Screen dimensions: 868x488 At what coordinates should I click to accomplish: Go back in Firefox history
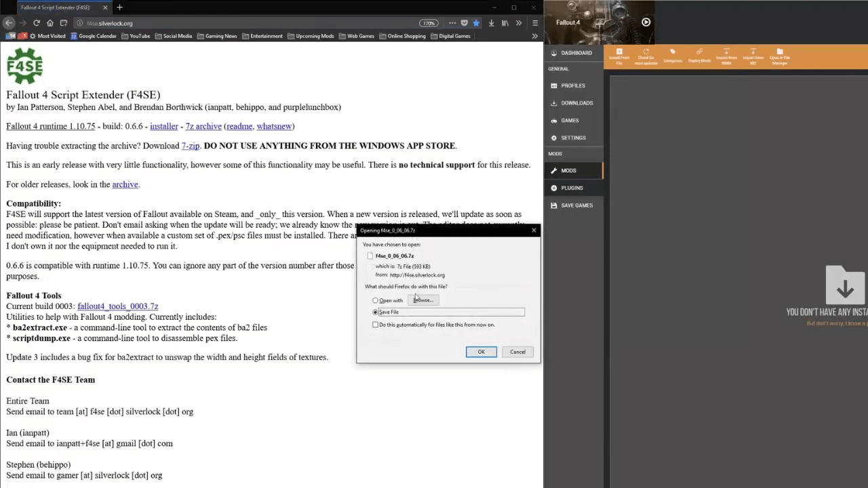[8, 23]
